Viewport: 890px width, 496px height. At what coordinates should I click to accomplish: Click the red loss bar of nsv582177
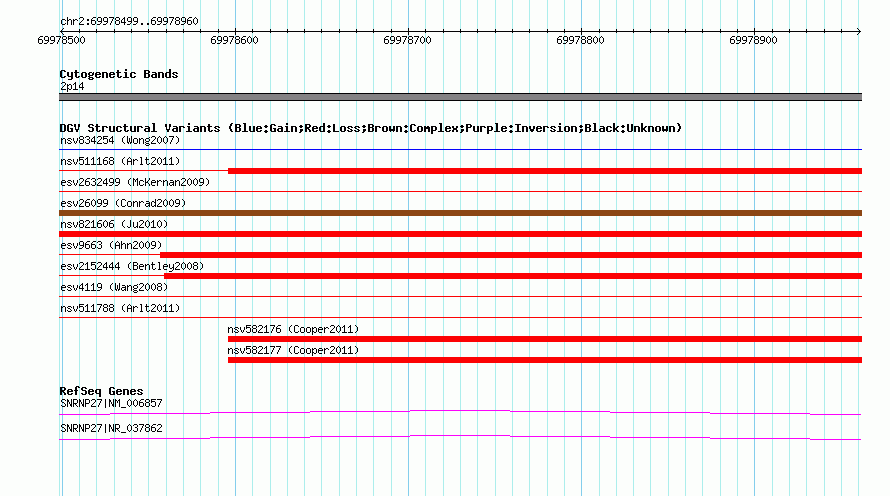coord(545,360)
